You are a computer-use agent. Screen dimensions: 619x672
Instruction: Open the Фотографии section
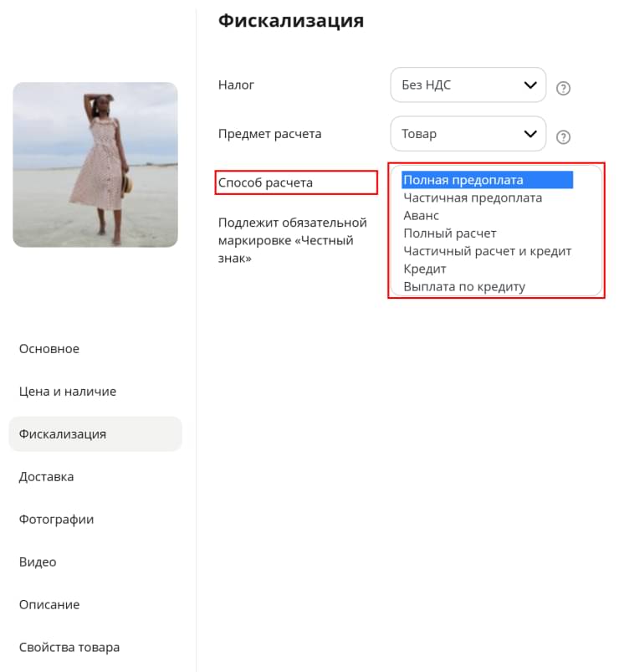pos(56,520)
